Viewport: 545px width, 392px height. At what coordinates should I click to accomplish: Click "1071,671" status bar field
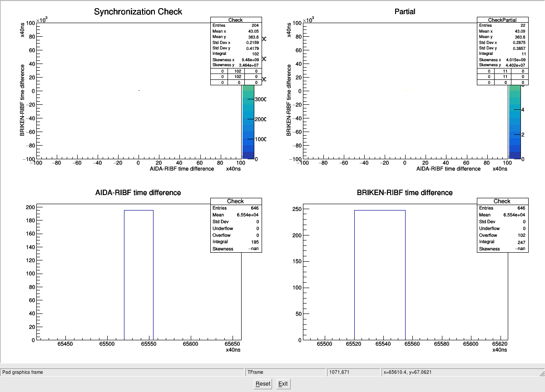353,372
